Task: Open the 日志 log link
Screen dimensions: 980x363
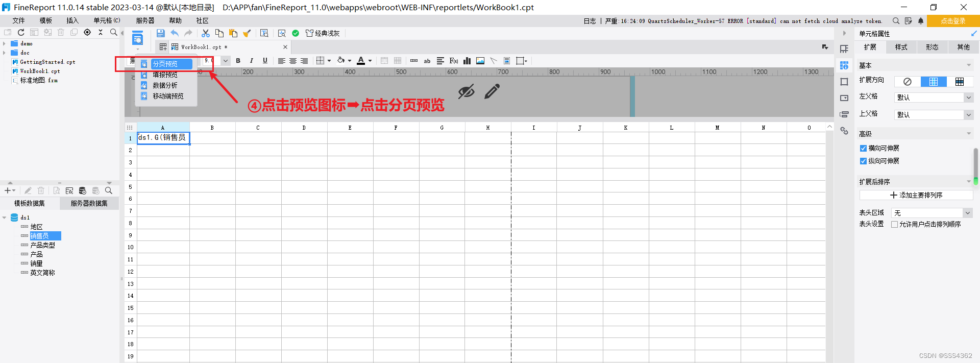Action: [590, 21]
